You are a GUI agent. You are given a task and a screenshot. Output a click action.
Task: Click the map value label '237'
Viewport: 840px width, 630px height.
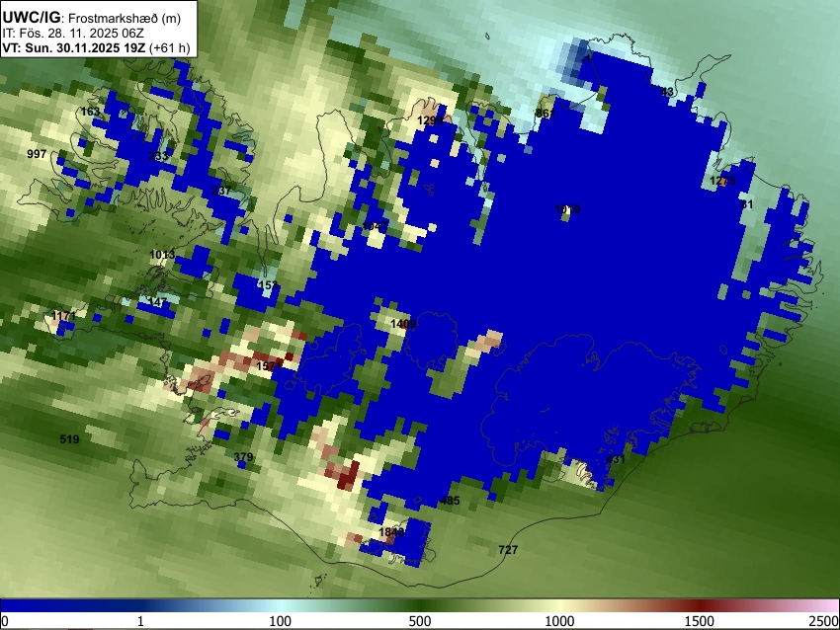[x=221, y=190]
